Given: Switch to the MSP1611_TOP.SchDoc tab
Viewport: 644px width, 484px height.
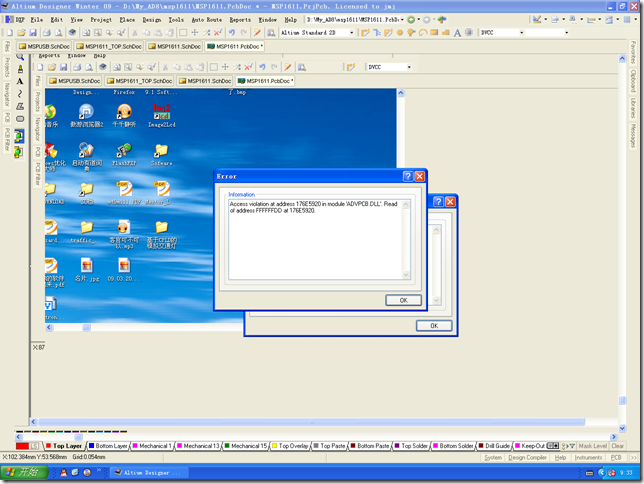Looking at the screenshot, I should [109, 46].
